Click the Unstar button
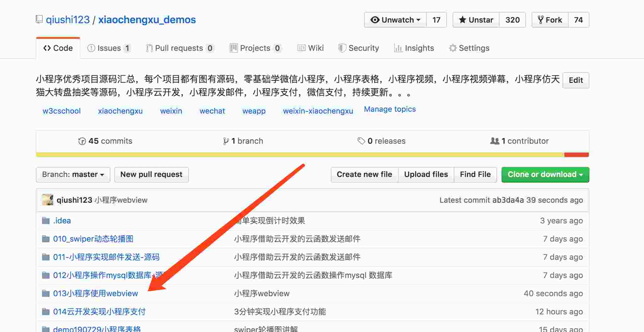This screenshot has height=332, width=644. coord(476,20)
